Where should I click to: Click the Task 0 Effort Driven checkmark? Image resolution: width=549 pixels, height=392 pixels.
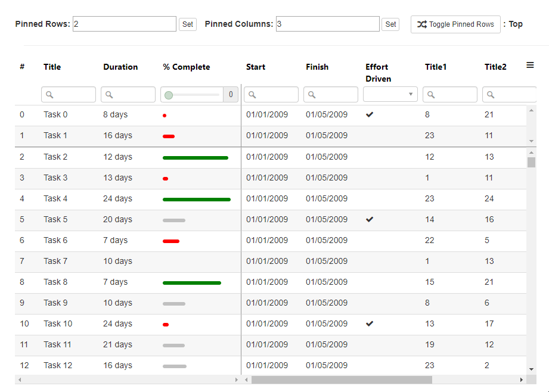pyautogui.click(x=370, y=115)
